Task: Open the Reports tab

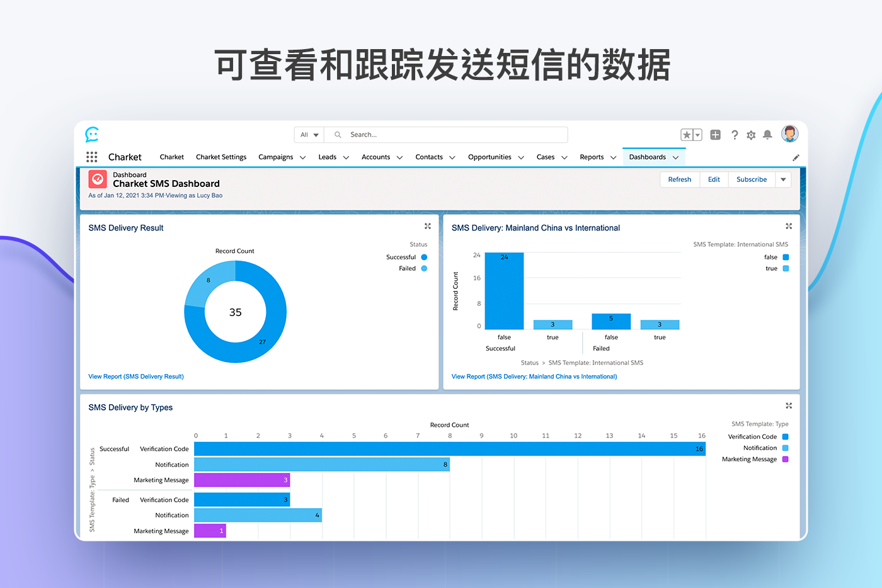Action: point(592,157)
